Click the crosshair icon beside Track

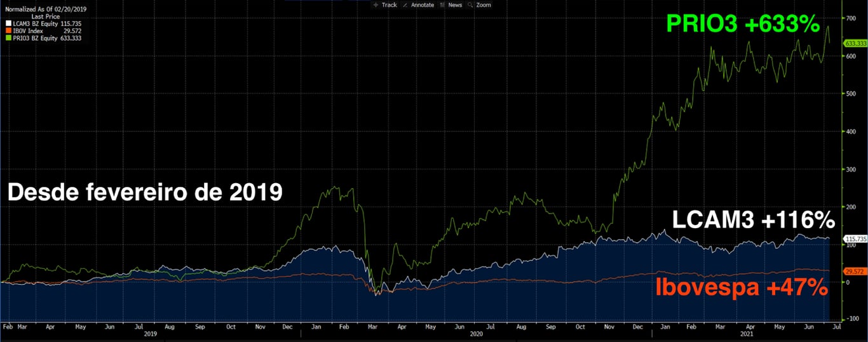pyautogui.click(x=376, y=5)
